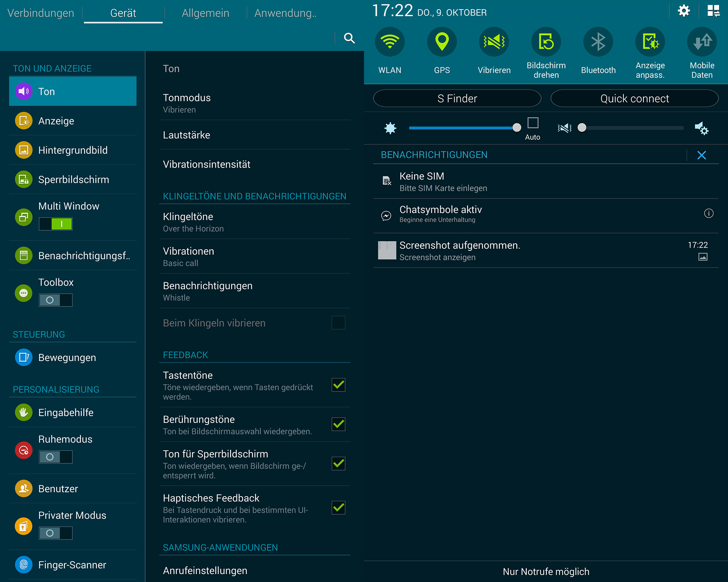Tap the Keine SIM card icon
The image size is (728, 582).
(386, 181)
